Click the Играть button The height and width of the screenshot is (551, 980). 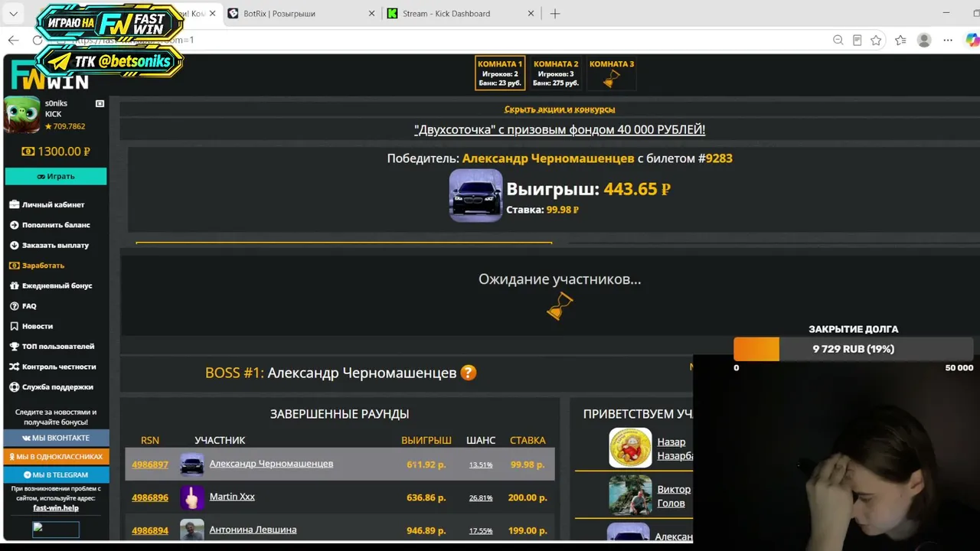click(56, 176)
